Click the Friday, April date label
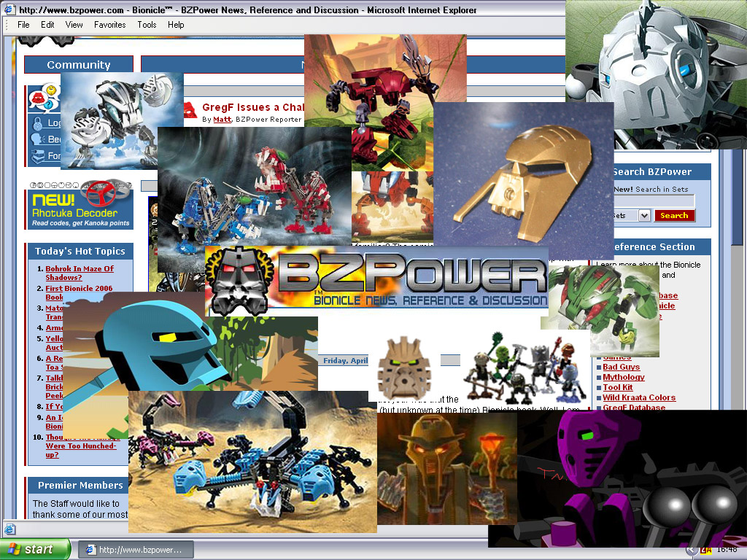Viewport: 747px width, 560px height. tap(345, 360)
